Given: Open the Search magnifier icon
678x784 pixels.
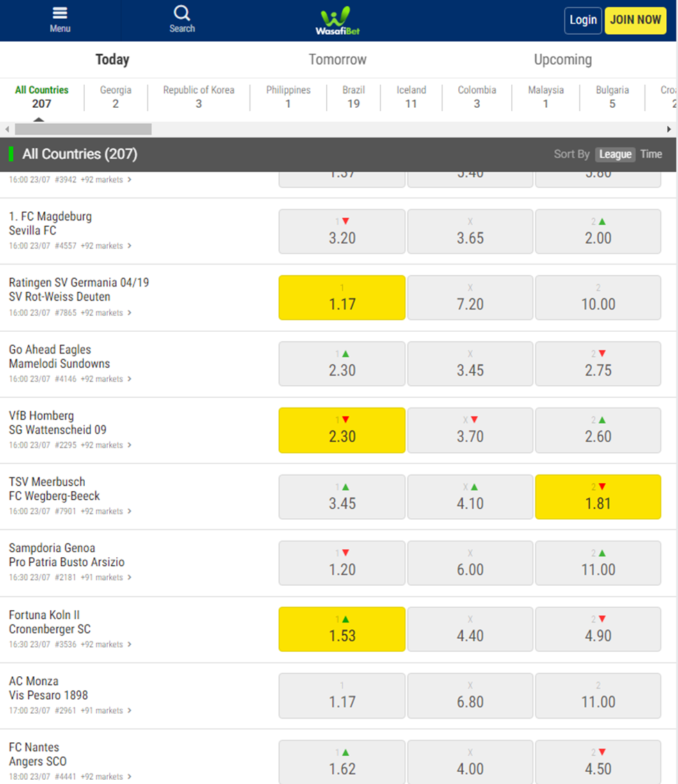Looking at the screenshot, I should [182, 20].
